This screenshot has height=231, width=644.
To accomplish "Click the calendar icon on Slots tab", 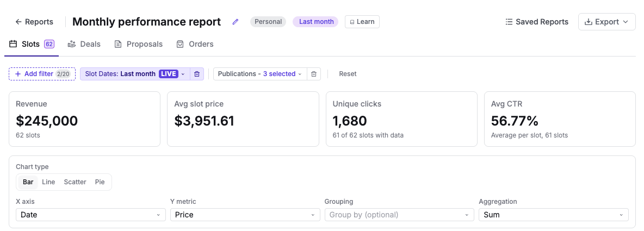I will (x=13, y=44).
